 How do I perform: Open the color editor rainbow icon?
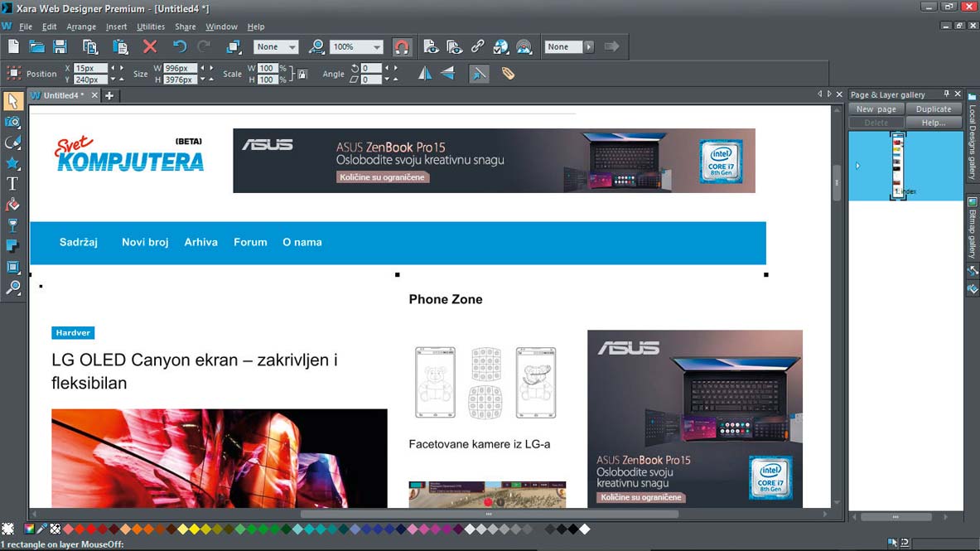coord(29,529)
